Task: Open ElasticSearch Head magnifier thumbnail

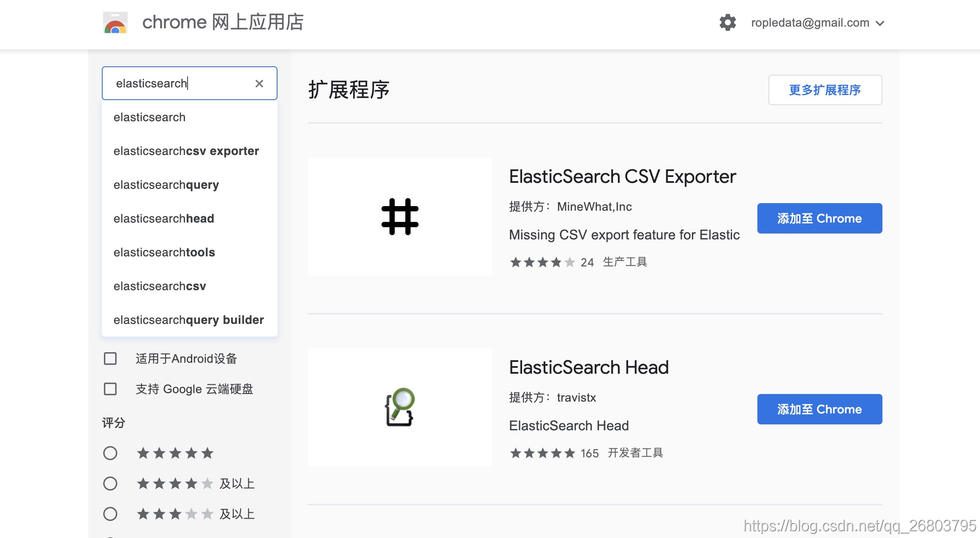Action: coord(400,408)
